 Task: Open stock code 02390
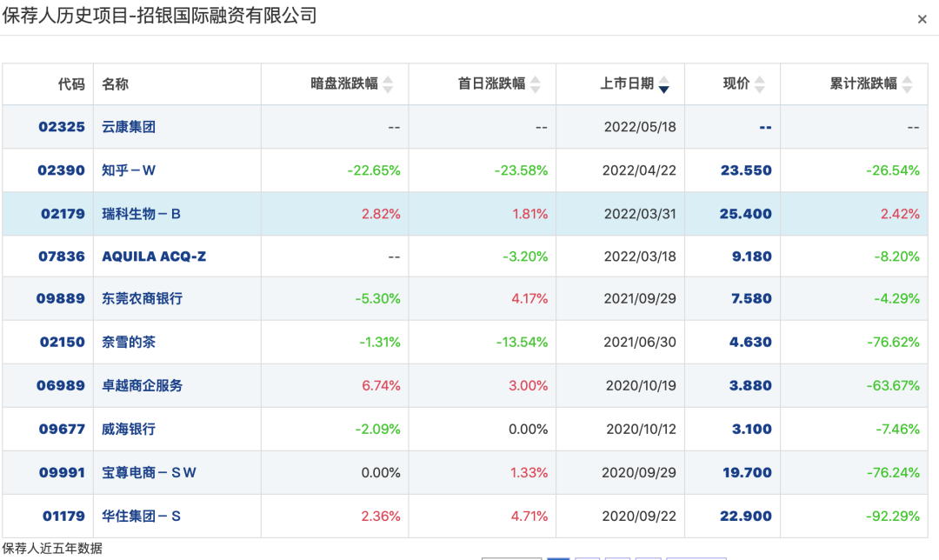point(61,170)
